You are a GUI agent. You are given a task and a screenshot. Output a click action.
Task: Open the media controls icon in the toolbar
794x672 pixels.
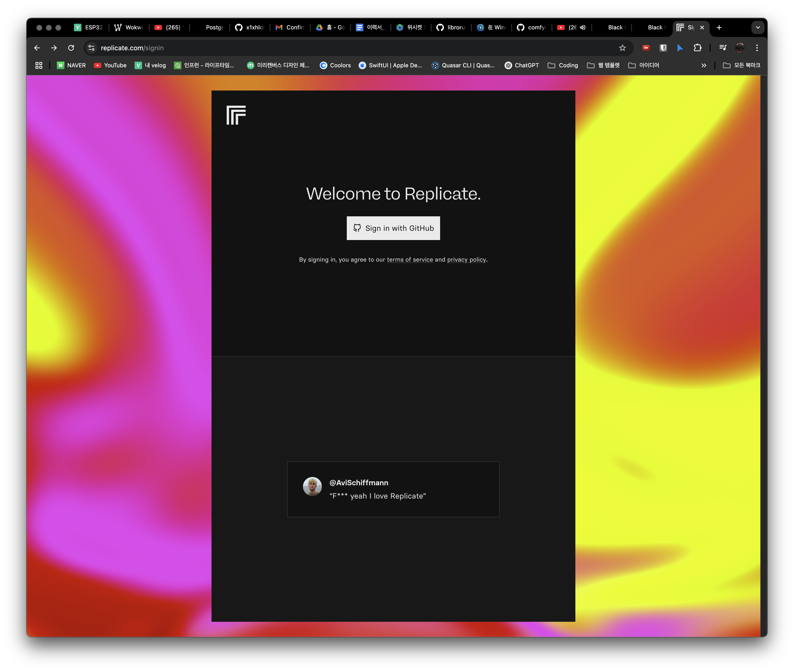pyautogui.click(x=722, y=48)
